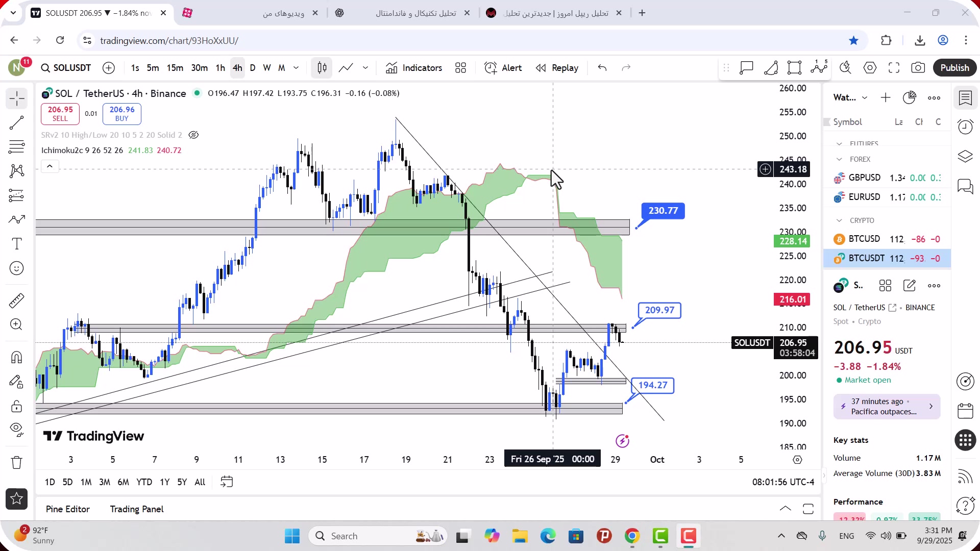The height and width of the screenshot is (551, 980).
Task: Open price scale settings gear icon
Action: tap(798, 460)
